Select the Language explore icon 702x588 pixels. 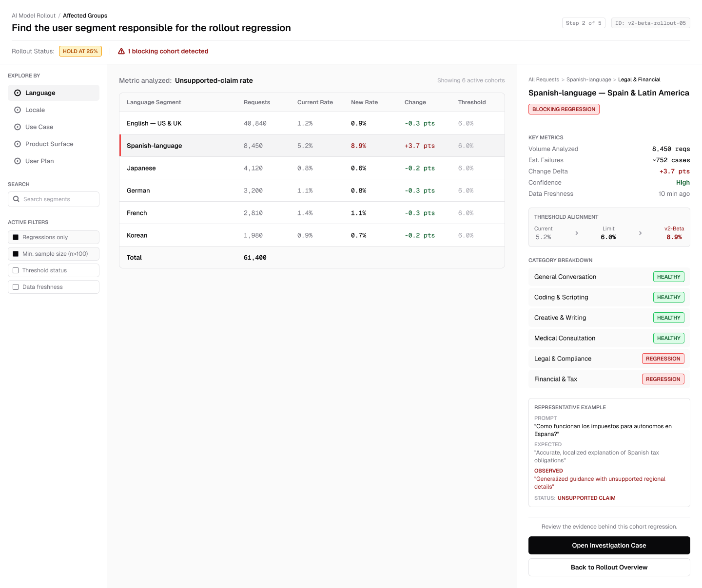click(x=18, y=93)
